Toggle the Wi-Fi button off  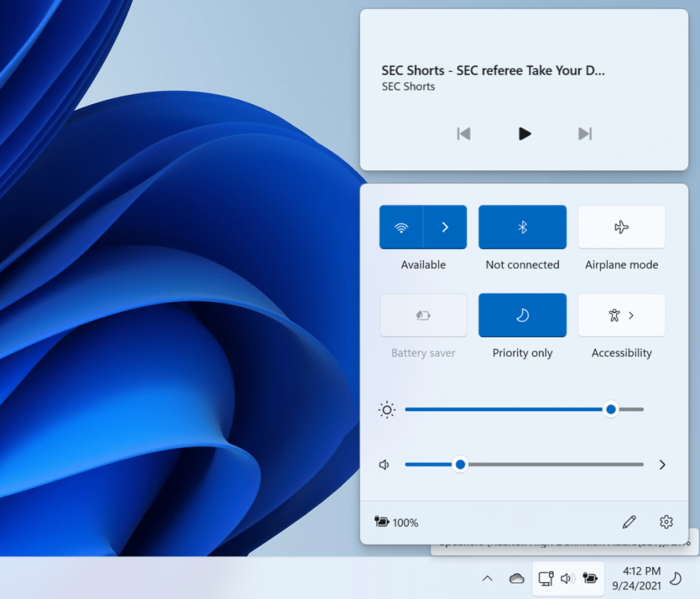coord(401,227)
